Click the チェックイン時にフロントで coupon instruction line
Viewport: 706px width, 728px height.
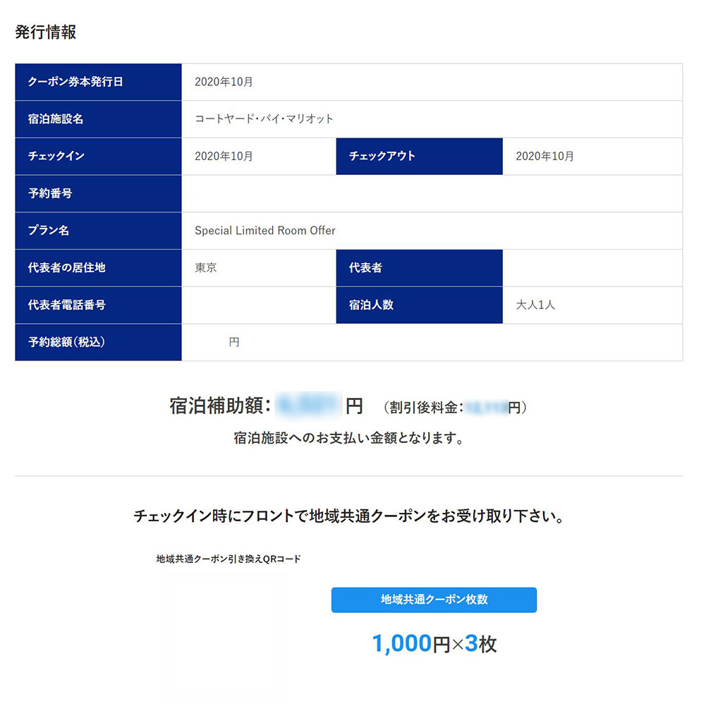point(348,516)
